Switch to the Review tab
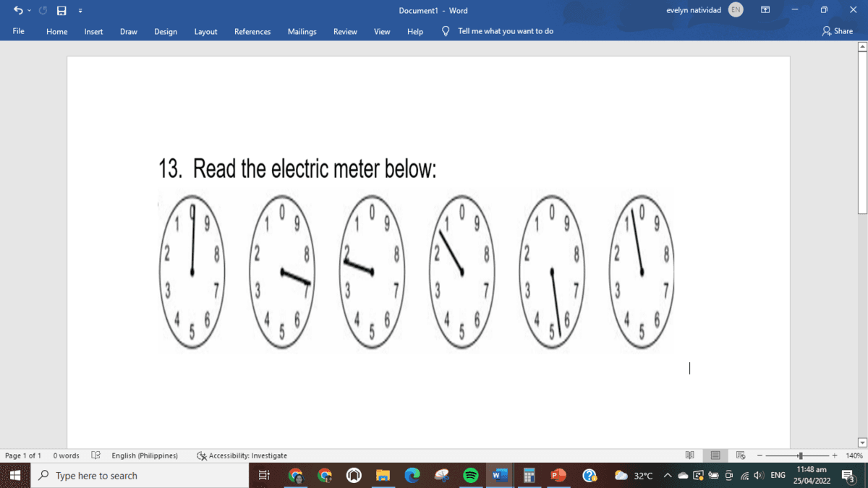The image size is (868, 488). tap(345, 31)
